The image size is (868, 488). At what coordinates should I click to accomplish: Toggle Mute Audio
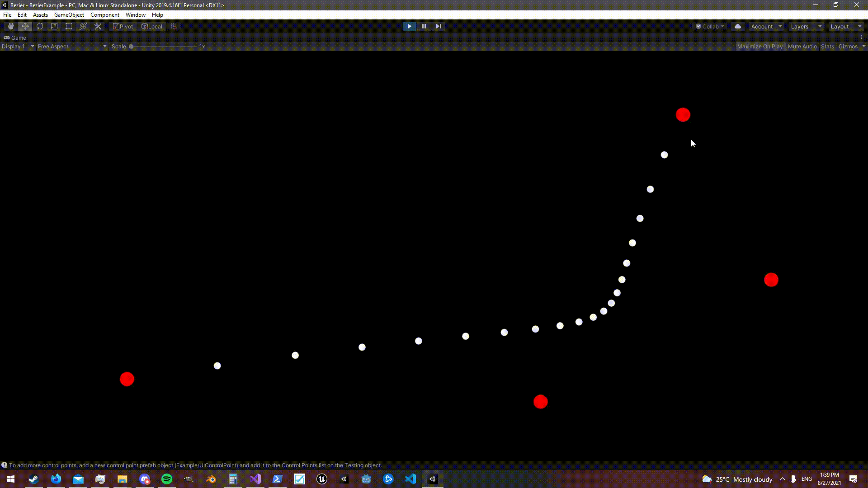coord(802,47)
